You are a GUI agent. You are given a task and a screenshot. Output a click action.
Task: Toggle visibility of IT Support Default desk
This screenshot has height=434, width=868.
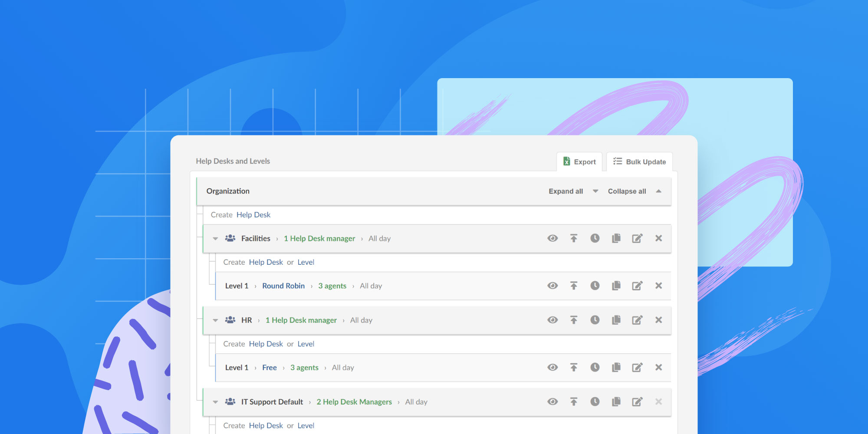(552, 402)
